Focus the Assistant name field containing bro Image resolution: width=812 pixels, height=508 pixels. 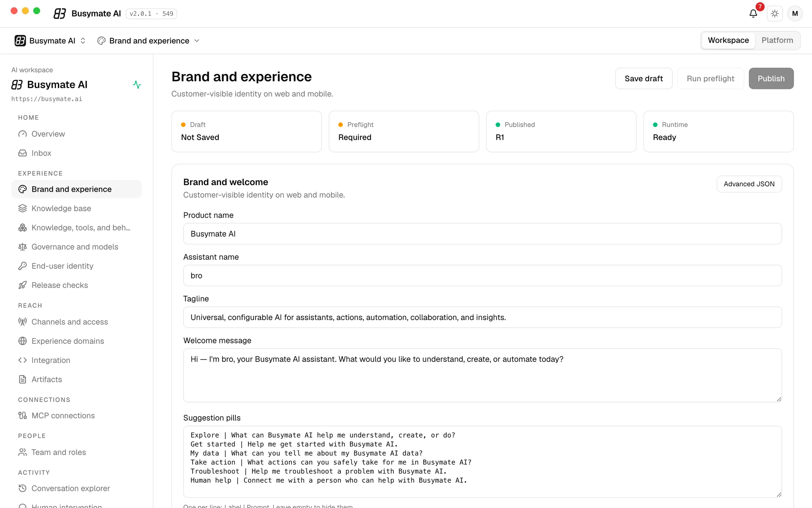(x=482, y=276)
